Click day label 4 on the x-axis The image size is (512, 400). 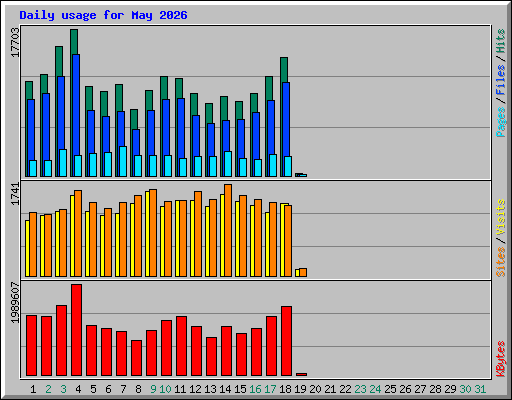tap(78, 389)
